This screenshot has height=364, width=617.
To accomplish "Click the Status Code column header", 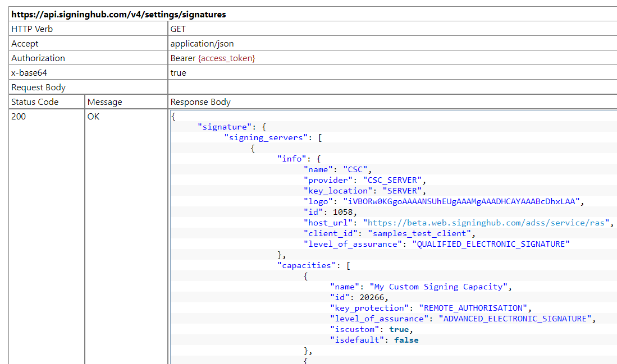I will 35,102.
